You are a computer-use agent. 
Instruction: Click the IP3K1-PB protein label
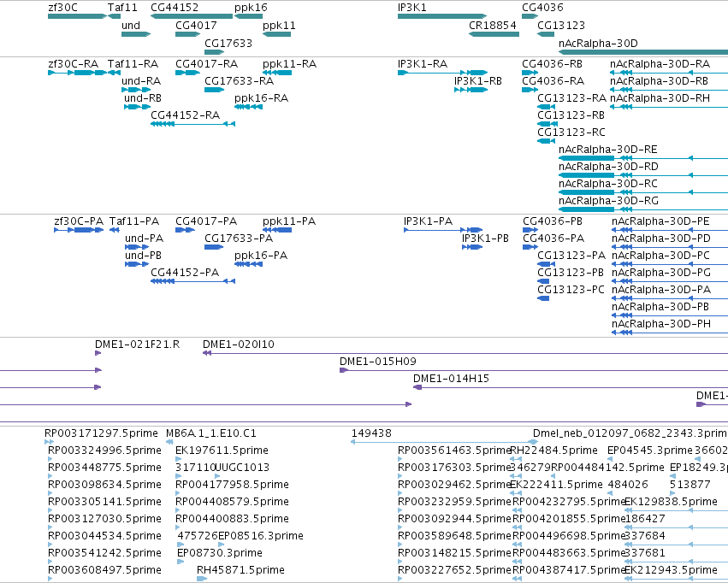pyautogui.click(x=485, y=238)
